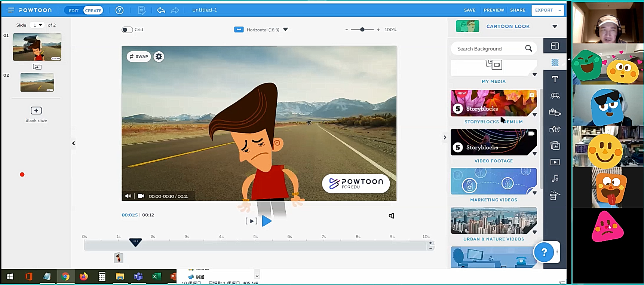Redo the last action
This screenshot has height=285, width=644.
click(175, 10)
